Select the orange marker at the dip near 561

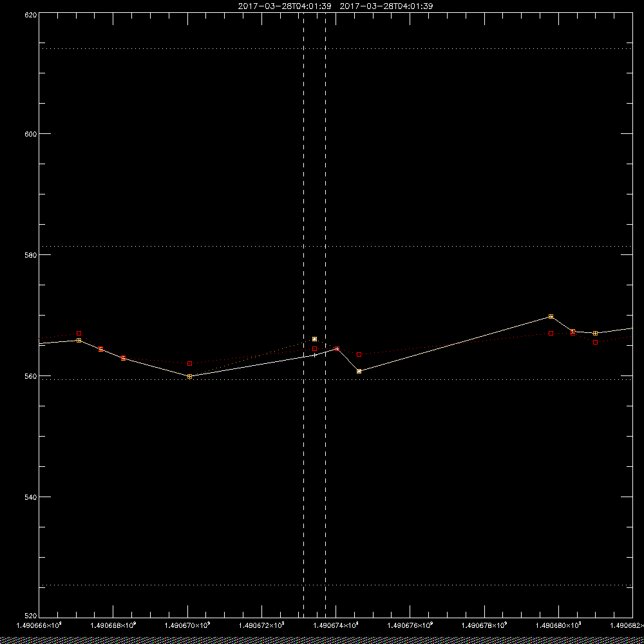pyautogui.click(x=359, y=371)
